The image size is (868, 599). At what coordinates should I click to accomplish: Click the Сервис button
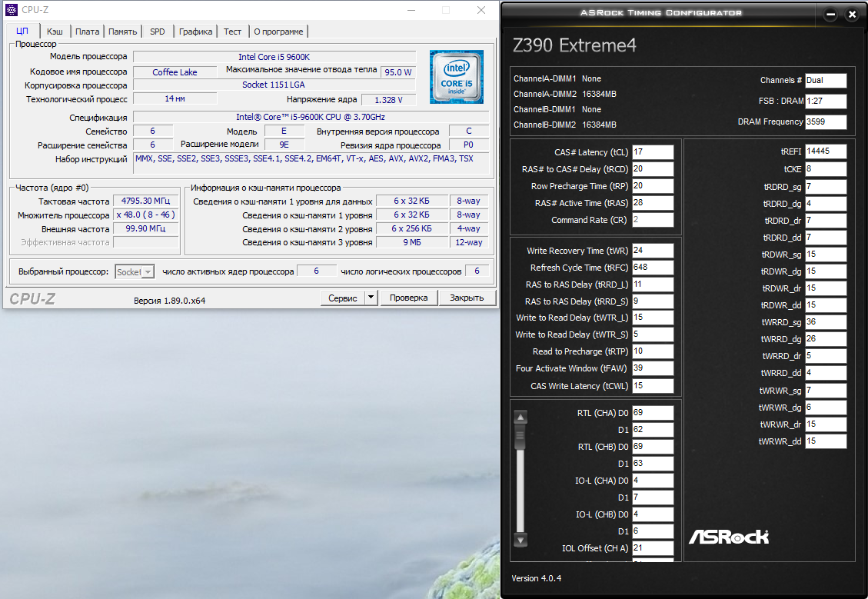point(343,298)
